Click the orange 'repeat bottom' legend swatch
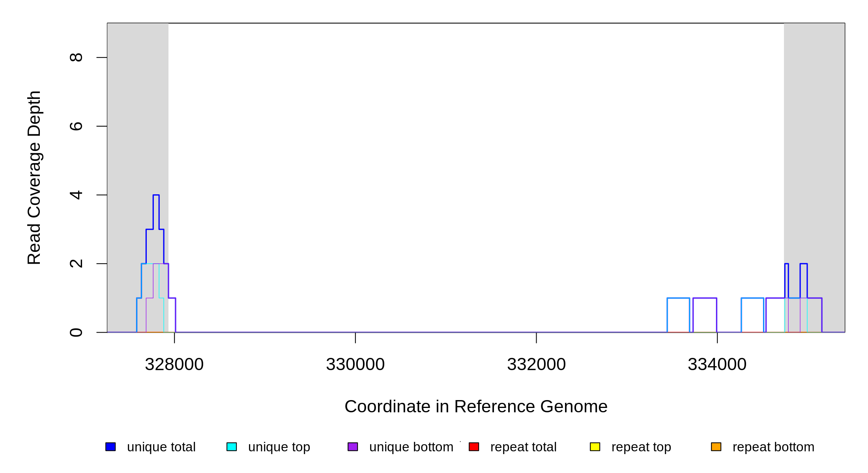Image resolution: width=868 pixels, height=473 pixels. [716, 447]
